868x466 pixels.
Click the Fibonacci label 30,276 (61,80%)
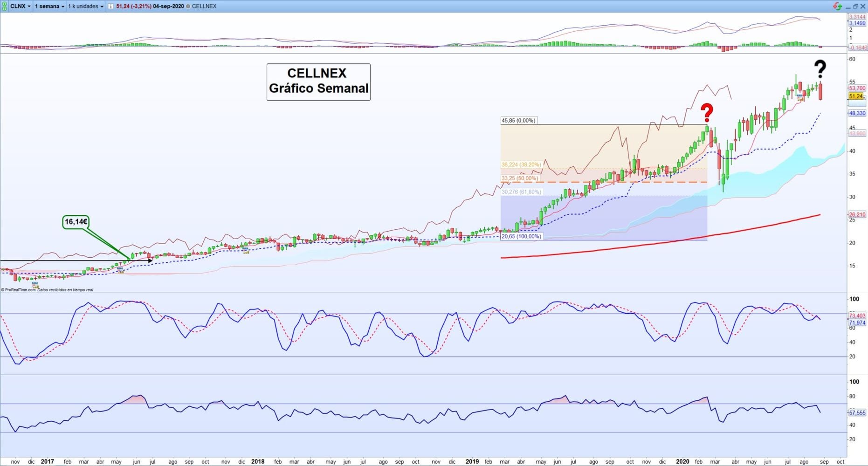click(521, 192)
